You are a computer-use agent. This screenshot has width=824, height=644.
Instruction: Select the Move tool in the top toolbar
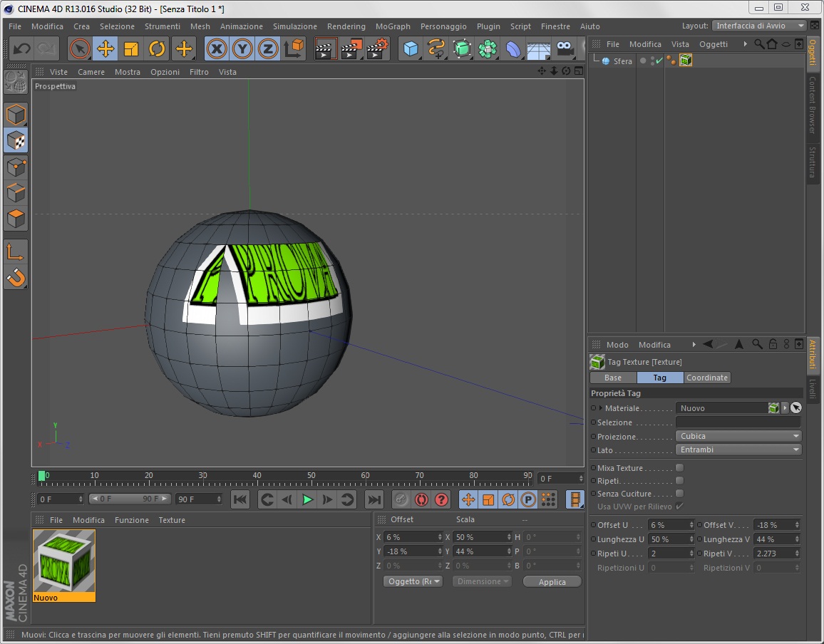(105, 48)
